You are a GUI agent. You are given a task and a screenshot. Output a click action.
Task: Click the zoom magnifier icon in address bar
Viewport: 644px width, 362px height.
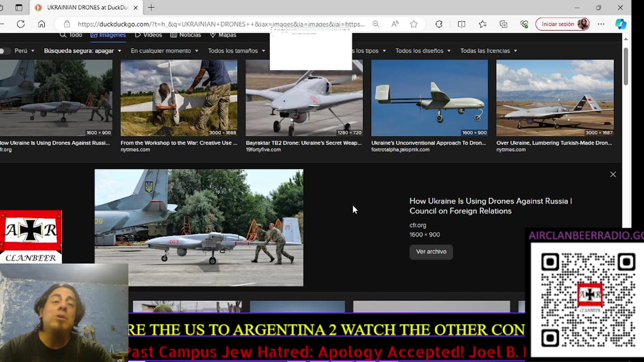coord(376,24)
